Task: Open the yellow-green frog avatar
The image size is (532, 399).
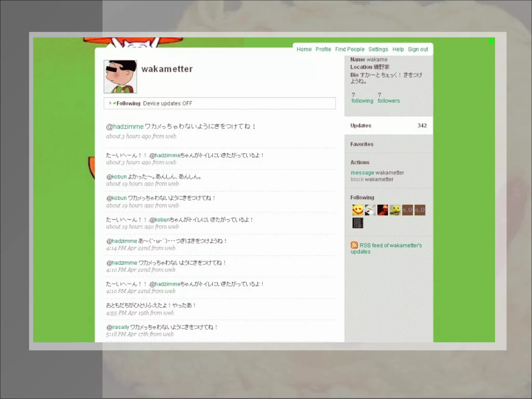Action: point(395,210)
